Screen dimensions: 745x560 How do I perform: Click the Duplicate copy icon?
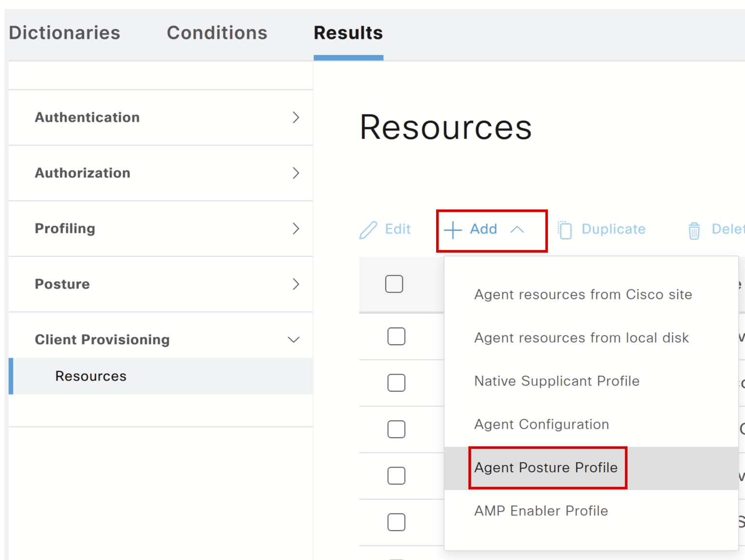(565, 229)
